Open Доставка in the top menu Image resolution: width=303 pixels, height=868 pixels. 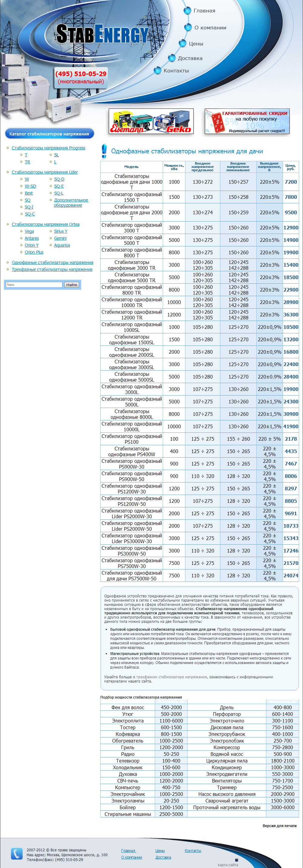190,58
